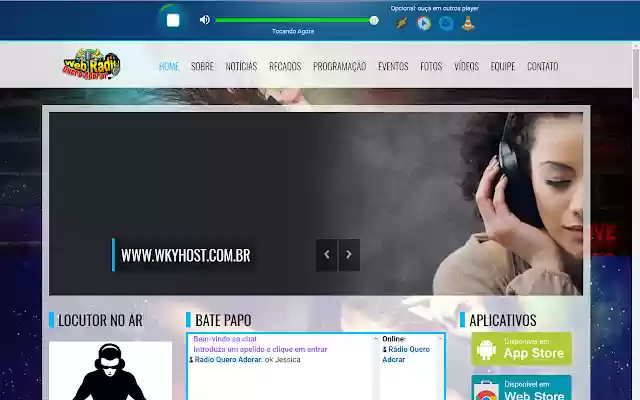
Task: Show the previous banner slide
Action: [x=327, y=255]
